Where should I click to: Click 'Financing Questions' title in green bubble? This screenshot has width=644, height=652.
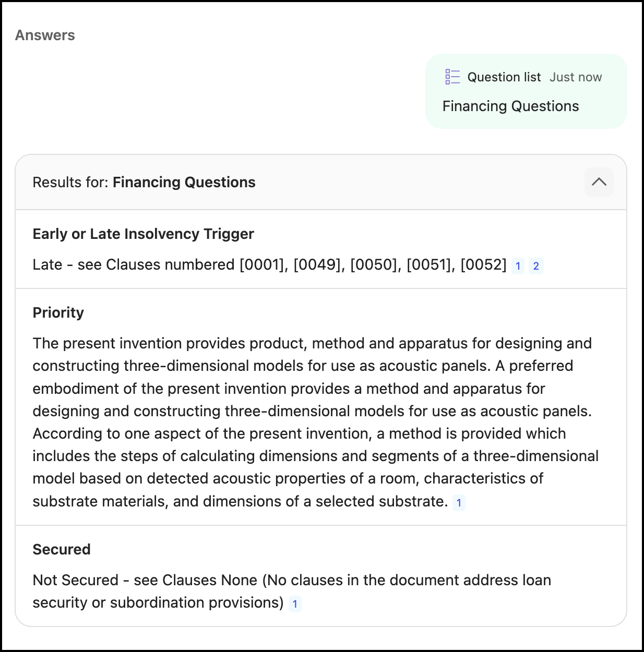pos(510,106)
